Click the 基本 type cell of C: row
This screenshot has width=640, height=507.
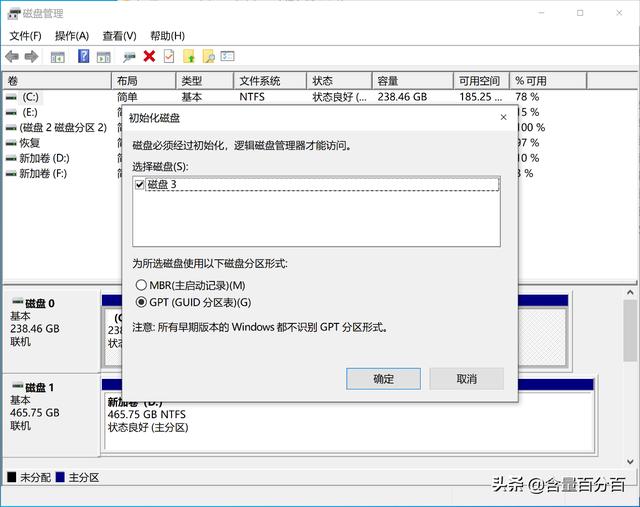click(191, 97)
